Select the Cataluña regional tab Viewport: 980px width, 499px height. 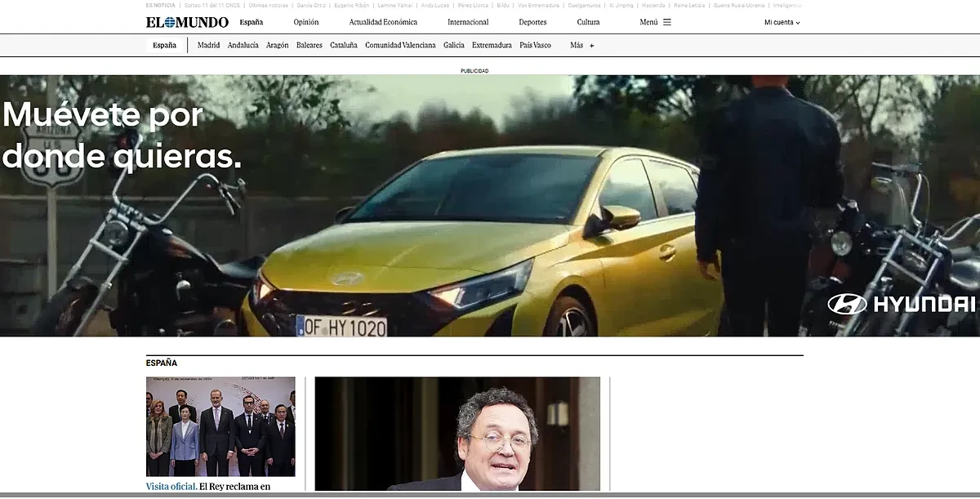(x=343, y=45)
